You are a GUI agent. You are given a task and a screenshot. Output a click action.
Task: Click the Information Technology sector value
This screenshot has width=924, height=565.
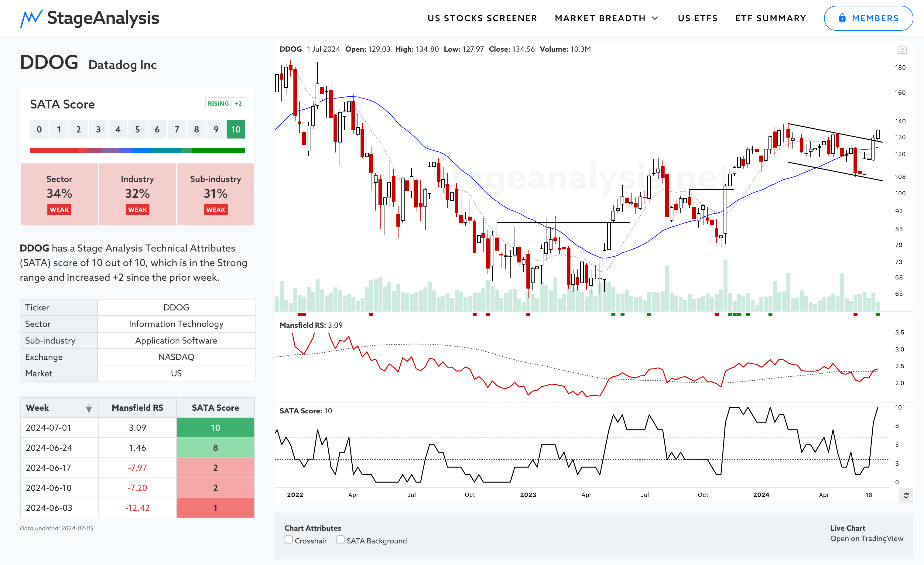tap(176, 324)
